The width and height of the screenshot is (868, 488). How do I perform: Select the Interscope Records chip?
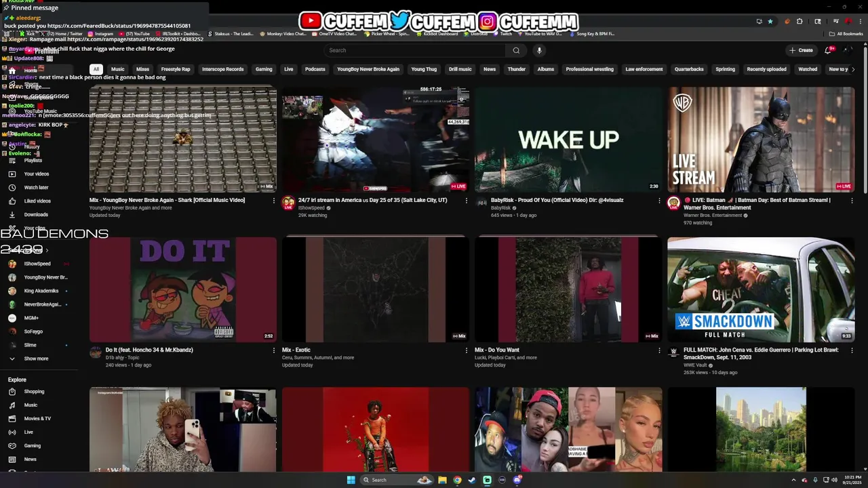click(x=222, y=69)
